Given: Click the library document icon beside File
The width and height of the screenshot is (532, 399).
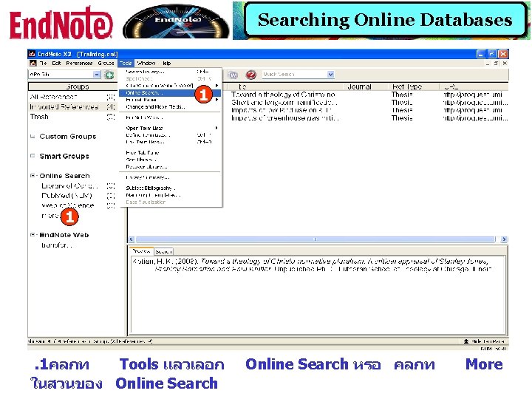Looking at the screenshot, I should 33,63.
